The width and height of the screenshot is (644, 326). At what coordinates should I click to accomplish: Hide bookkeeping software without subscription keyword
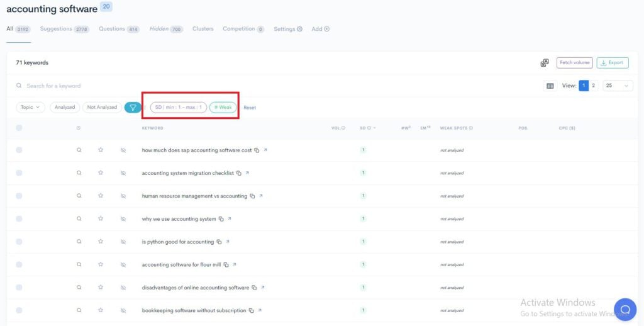123,310
